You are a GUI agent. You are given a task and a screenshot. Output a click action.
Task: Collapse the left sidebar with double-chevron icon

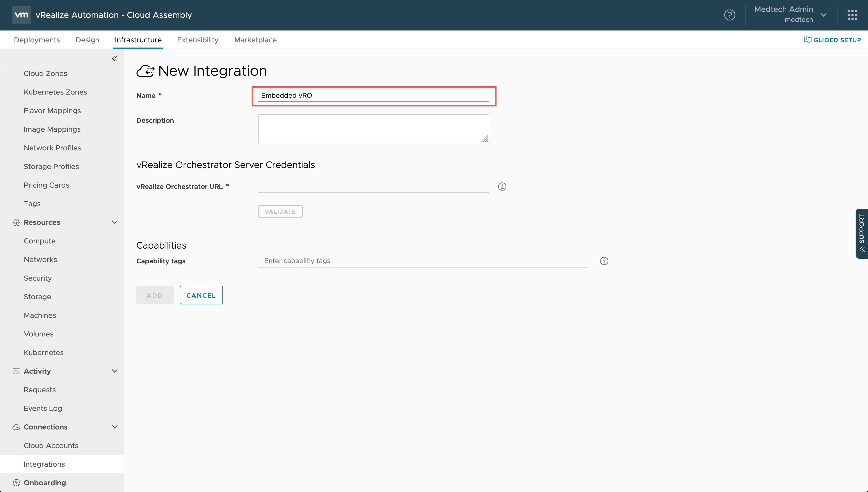click(x=115, y=58)
